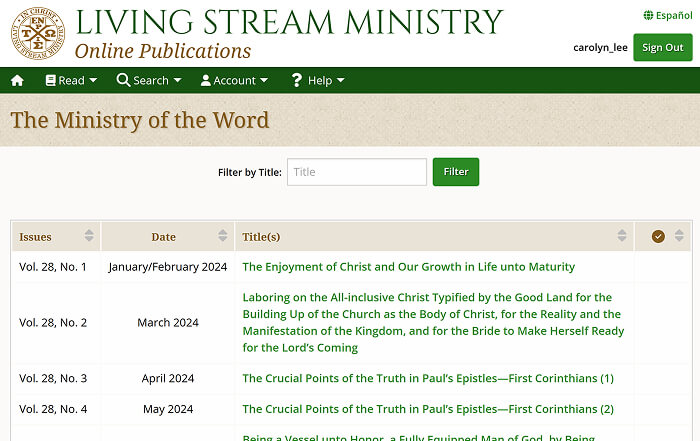Open the Read menu
Image resolution: width=700 pixels, height=441 pixels.
tap(71, 80)
